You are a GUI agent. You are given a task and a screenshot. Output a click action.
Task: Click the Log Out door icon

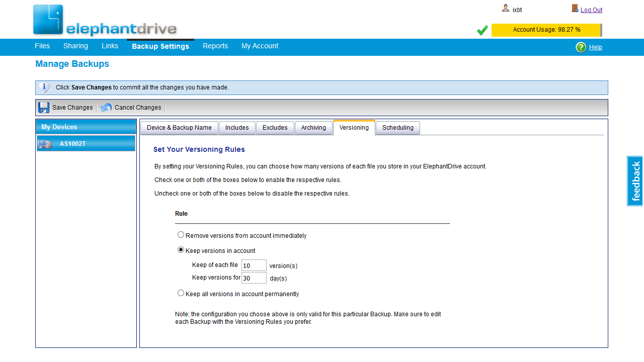click(575, 8)
